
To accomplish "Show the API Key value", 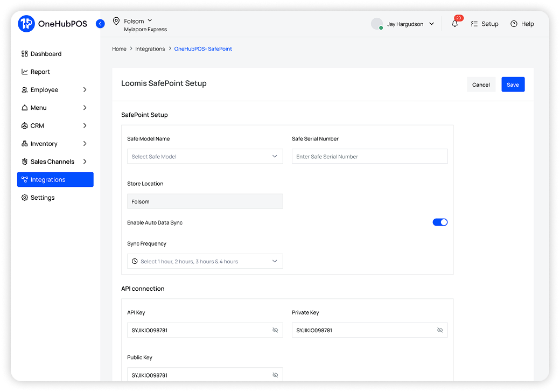I will click(275, 330).
